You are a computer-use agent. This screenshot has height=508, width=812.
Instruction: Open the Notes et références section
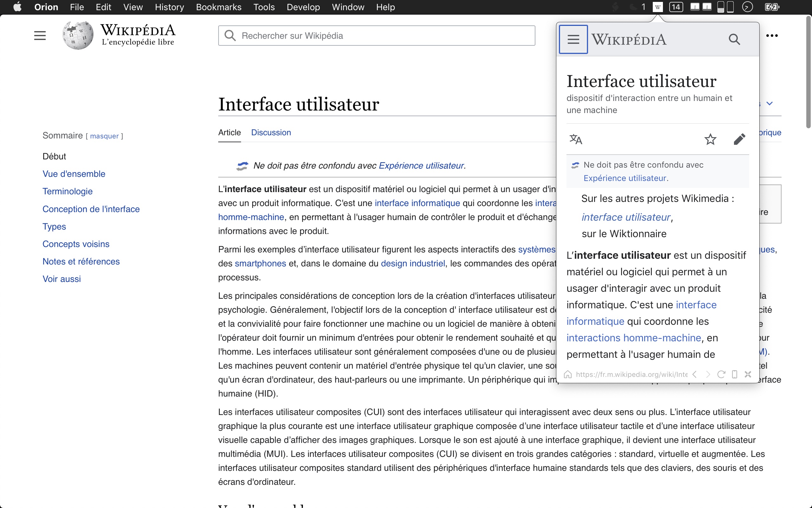81,261
